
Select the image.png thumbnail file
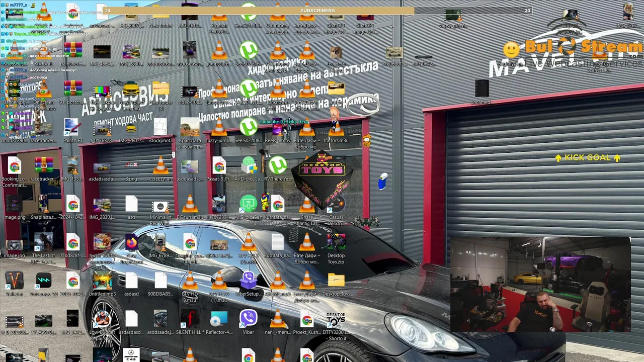click(14, 207)
